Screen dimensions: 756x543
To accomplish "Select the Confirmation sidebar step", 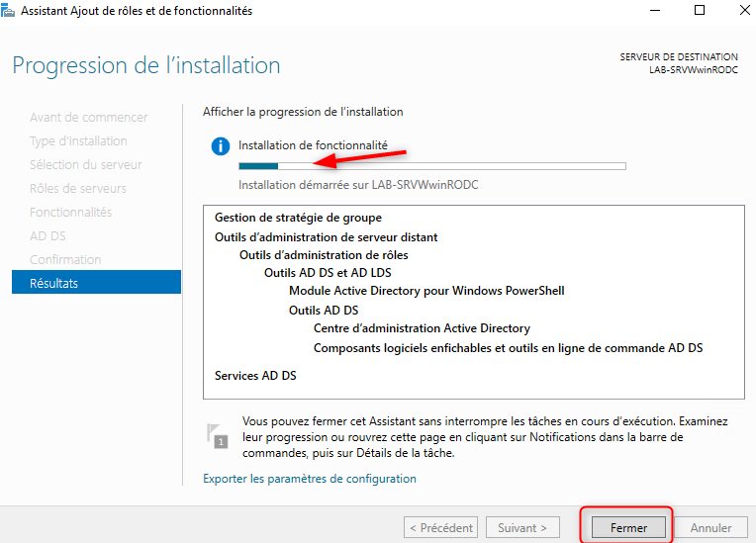I will tap(65, 259).
